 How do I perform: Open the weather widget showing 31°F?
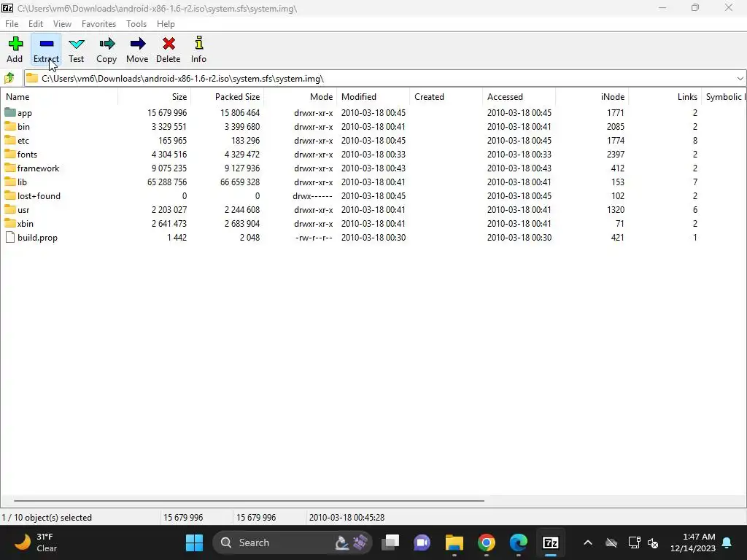[36, 542]
